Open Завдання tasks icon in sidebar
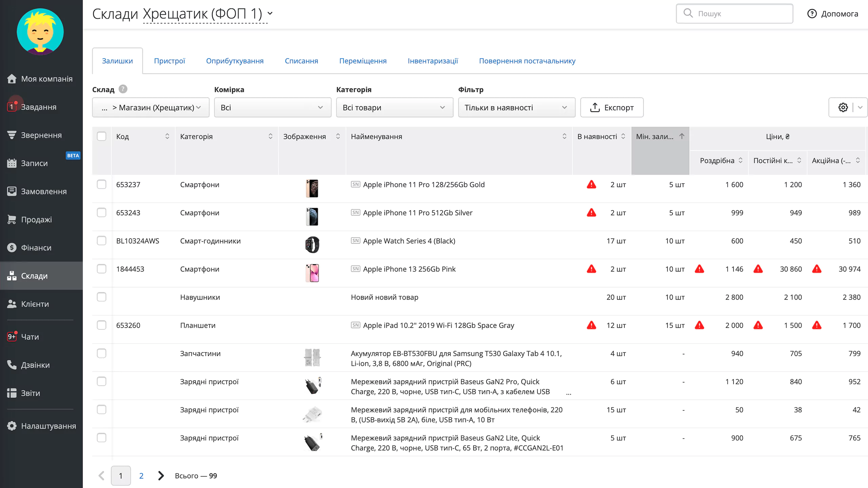The image size is (868, 488). click(12, 107)
